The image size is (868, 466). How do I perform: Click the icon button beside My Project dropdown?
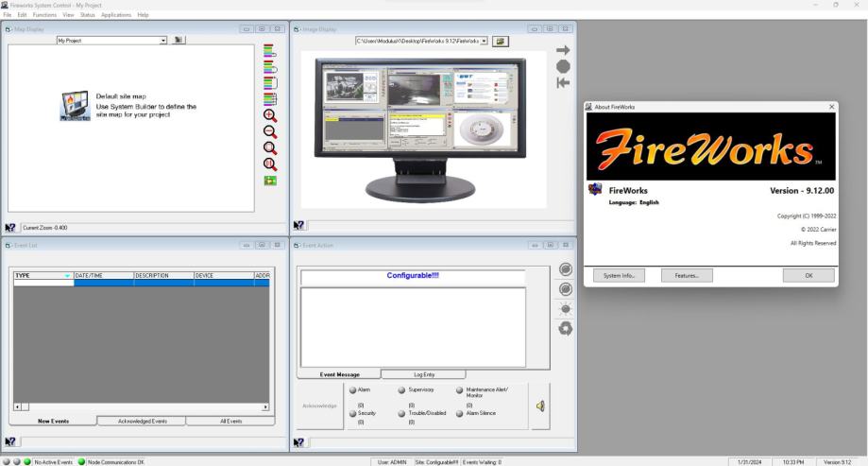click(179, 40)
